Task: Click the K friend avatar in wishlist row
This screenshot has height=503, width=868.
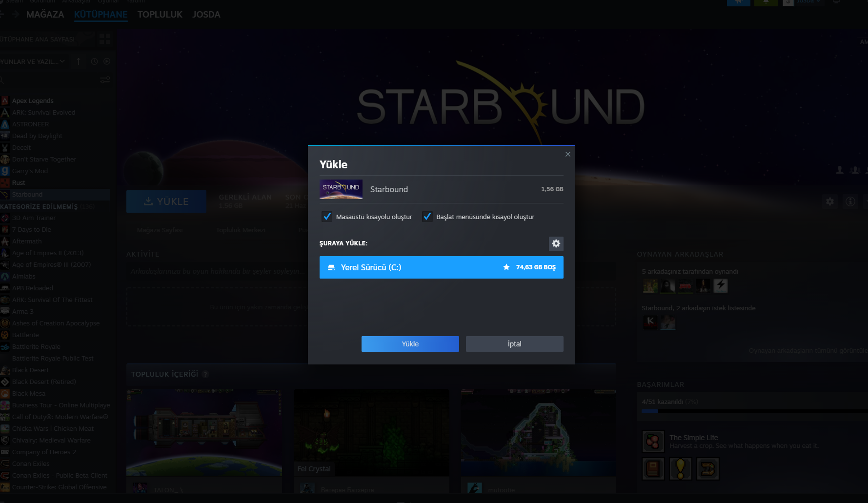Action: click(x=650, y=322)
